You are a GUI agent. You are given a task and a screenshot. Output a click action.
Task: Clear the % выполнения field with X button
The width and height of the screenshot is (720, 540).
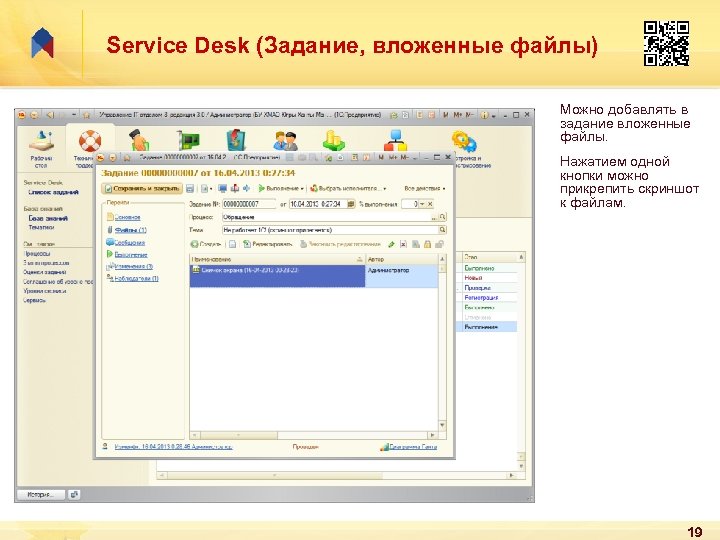pos(430,204)
